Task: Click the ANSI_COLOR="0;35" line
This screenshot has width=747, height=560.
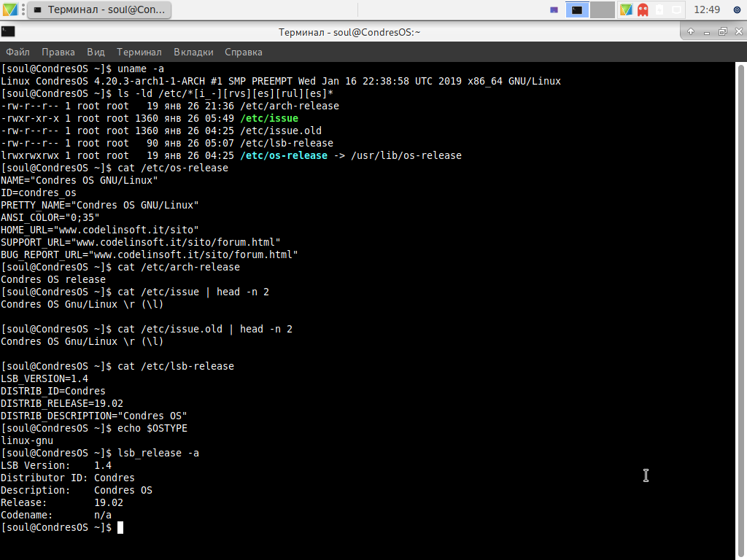Action: [50, 217]
